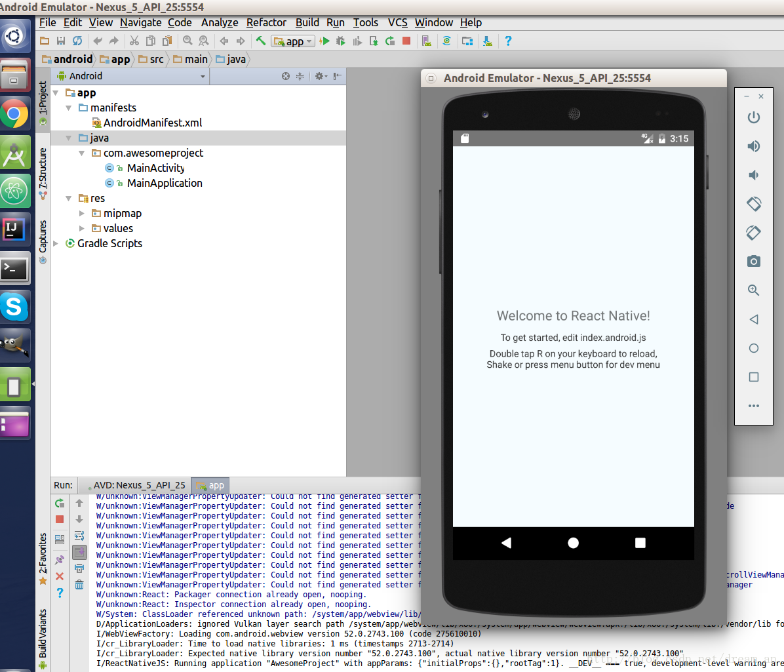The image size is (784, 672).
Task: Expand the values folder node
Action: tap(82, 229)
